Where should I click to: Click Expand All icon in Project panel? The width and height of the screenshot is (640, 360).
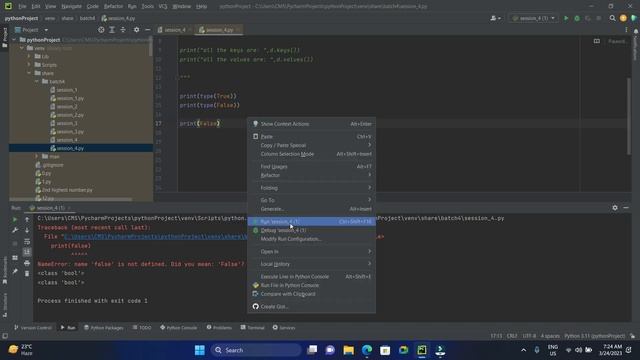(112, 30)
